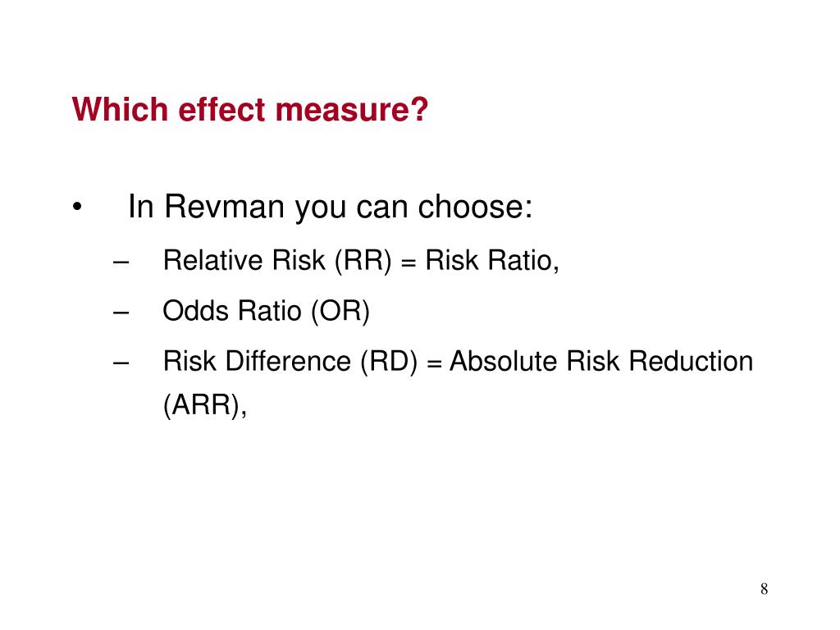Select the dash before "Relative Risk"

121,262
